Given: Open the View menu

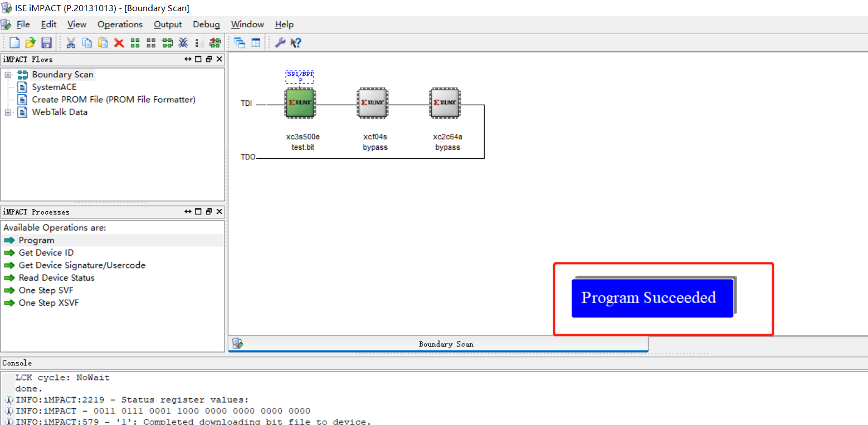Looking at the screenshot, I should 77,25.
